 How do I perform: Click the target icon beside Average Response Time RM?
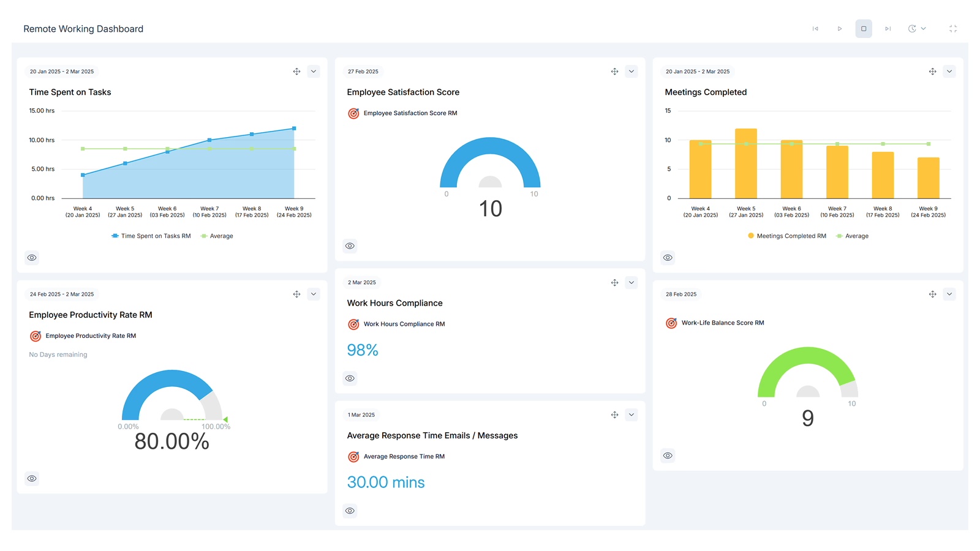tap(353, 456)
